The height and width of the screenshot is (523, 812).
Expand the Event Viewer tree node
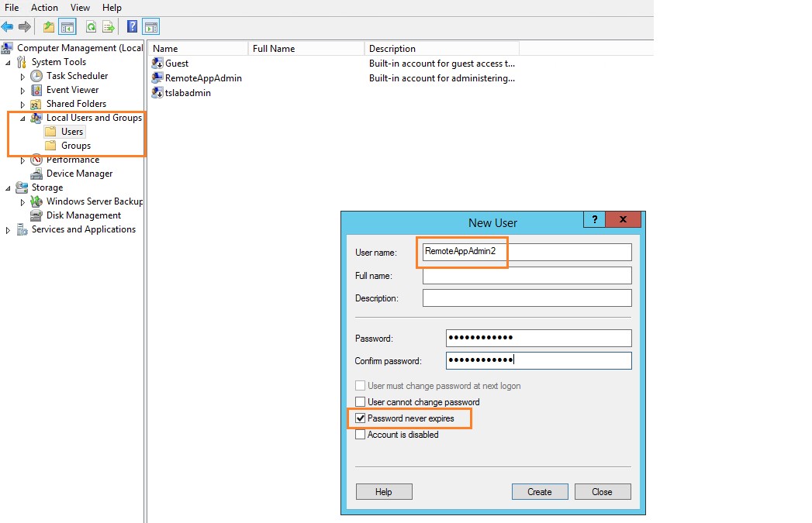pyautogui.click(x=22, y=89)
